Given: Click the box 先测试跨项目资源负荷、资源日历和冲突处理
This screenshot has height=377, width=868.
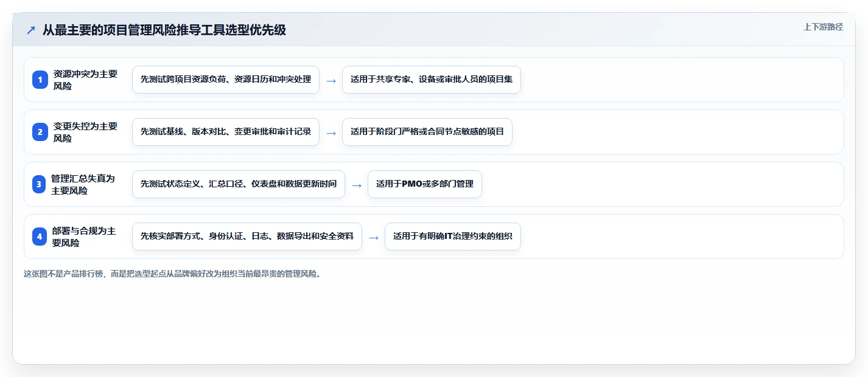Looking at the screenshot, I should coord(226,80).
